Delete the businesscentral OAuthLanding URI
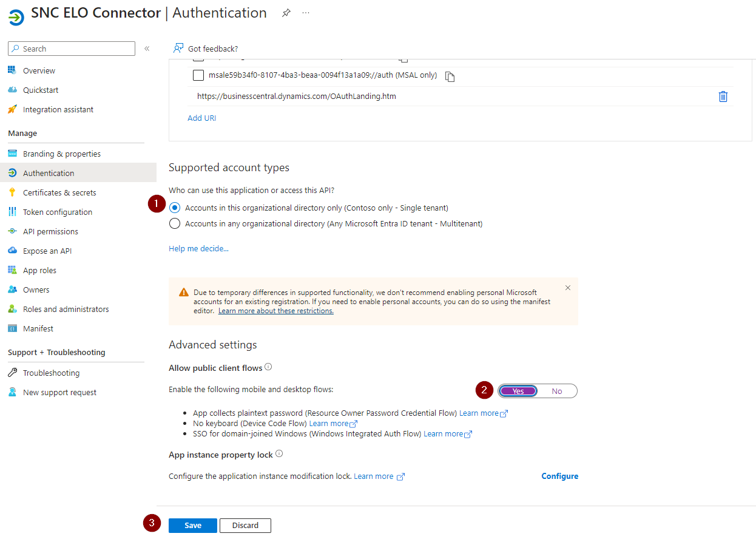Screen dimensions: 756x539 (x=723, y=97)
